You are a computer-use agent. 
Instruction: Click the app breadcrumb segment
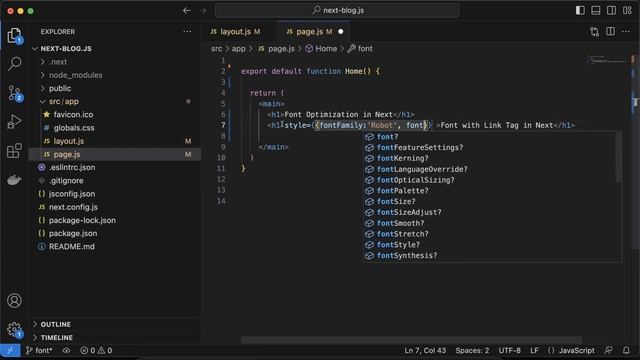(238, 49)
